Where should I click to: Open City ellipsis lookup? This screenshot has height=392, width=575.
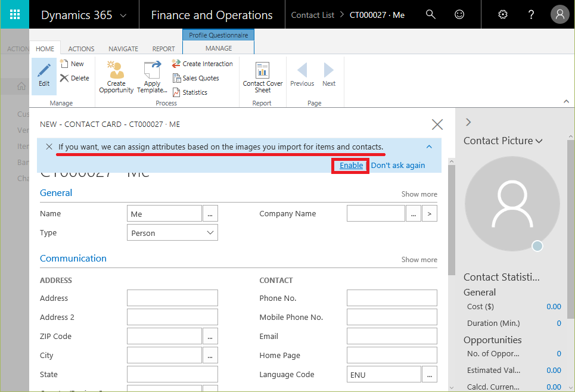point(210,355)
